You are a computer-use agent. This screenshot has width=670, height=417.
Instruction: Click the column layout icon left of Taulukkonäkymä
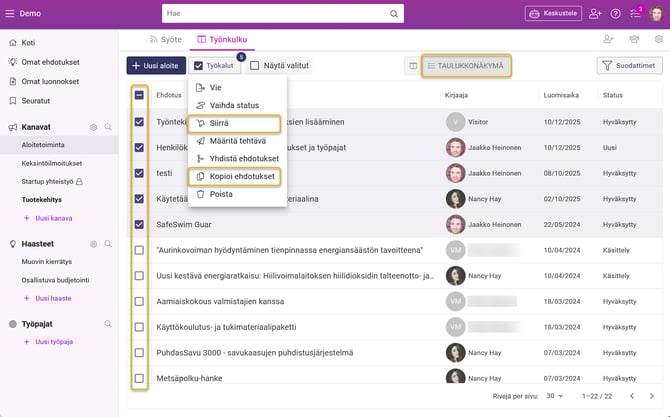(x=411, y=65)
